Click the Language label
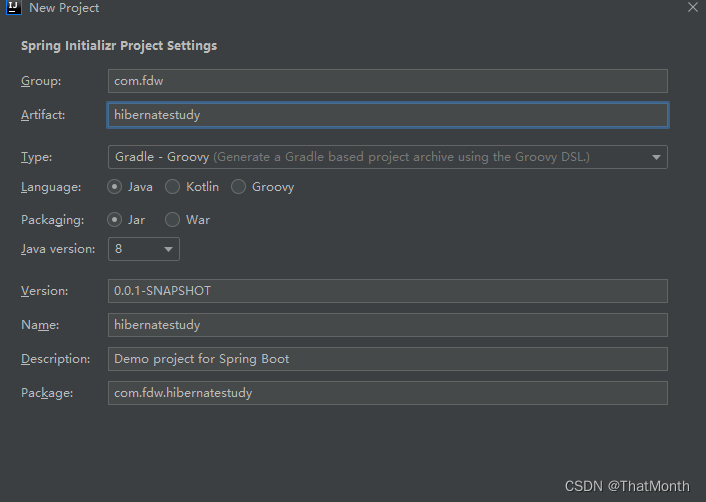 [x=51, y=187]
